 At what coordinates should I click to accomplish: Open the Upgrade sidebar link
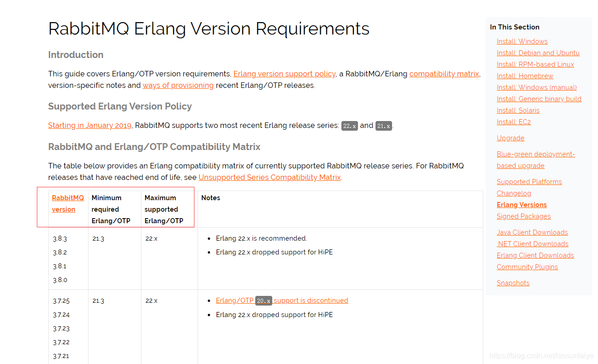[510, 138]
